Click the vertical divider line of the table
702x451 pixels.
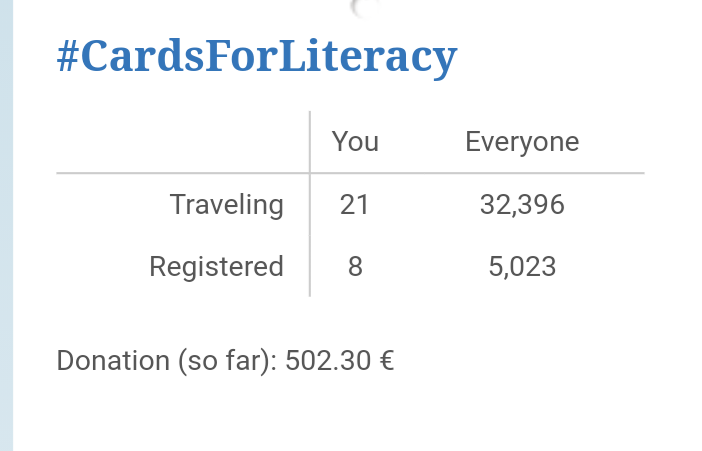310,204
